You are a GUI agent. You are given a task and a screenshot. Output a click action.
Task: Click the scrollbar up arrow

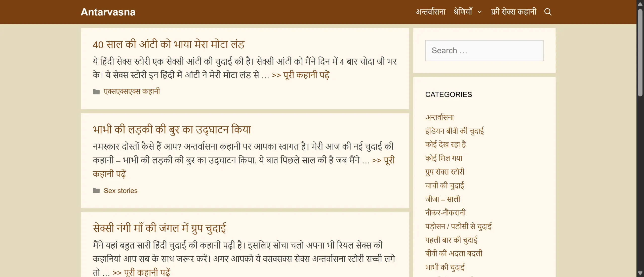coord(640,4)
